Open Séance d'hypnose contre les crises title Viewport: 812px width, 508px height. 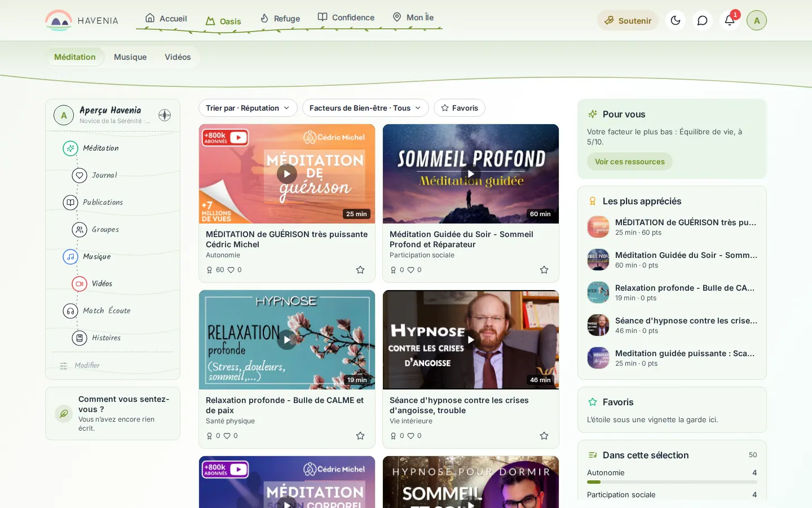click(459, 405)
